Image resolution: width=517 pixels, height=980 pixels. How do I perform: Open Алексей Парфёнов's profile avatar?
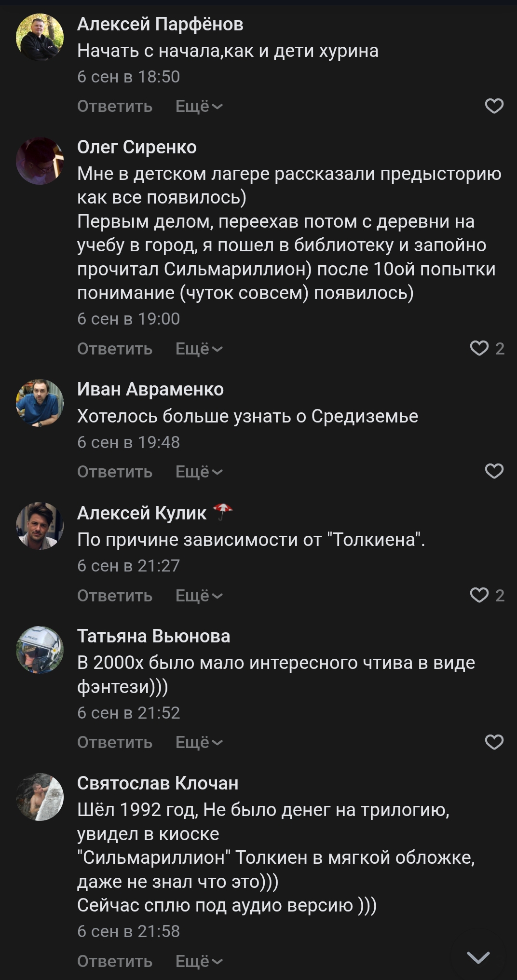[40, 37]
